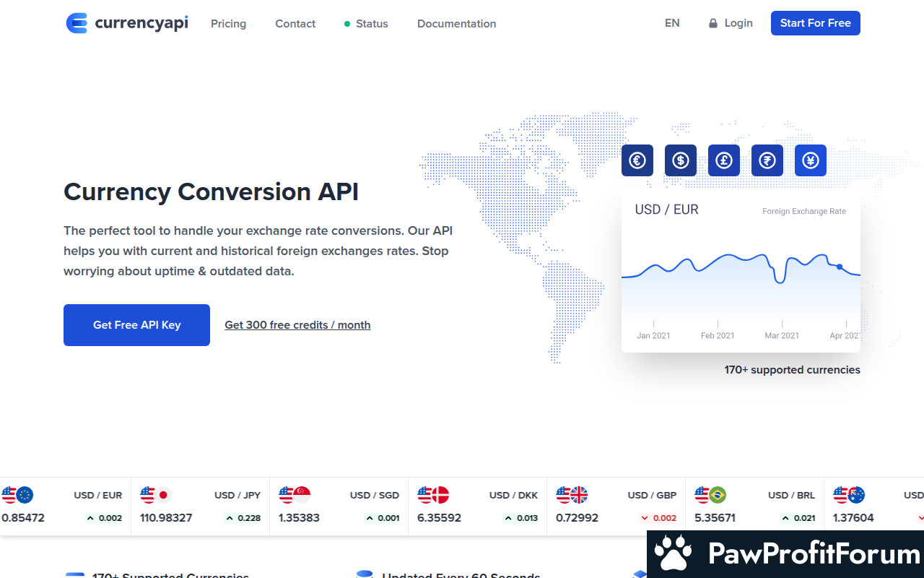The height and width of the screenshot is (578, 924).
Task: Select the Pound currency icon
Action: pos(724,160)
